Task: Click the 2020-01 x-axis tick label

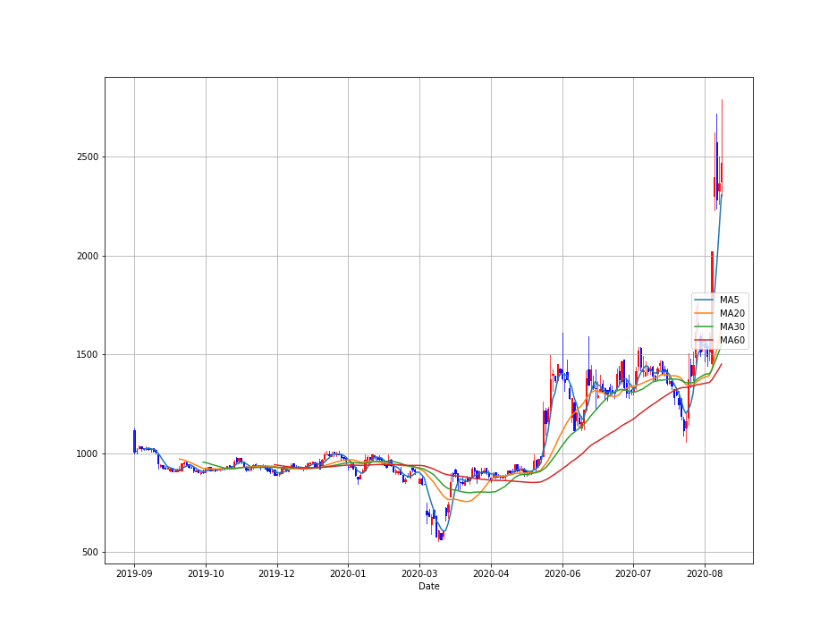Action: click(348, 574)
